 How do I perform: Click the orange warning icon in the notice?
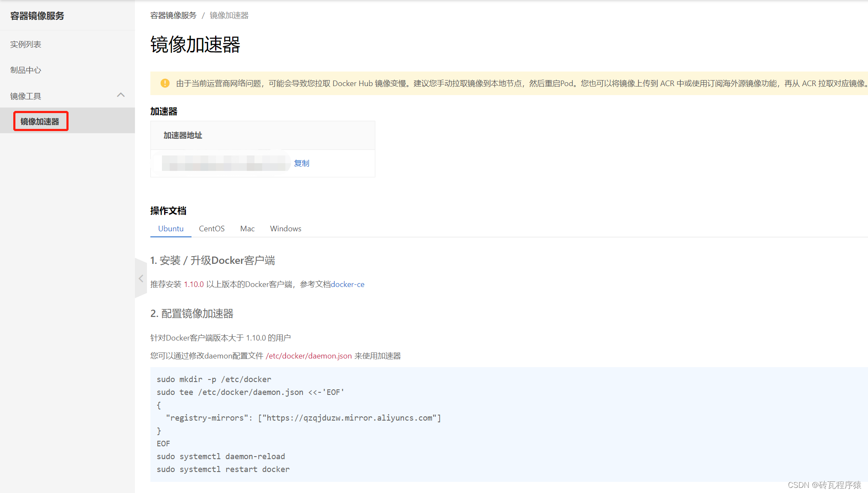pyautogui.click(x=165, y=83)
